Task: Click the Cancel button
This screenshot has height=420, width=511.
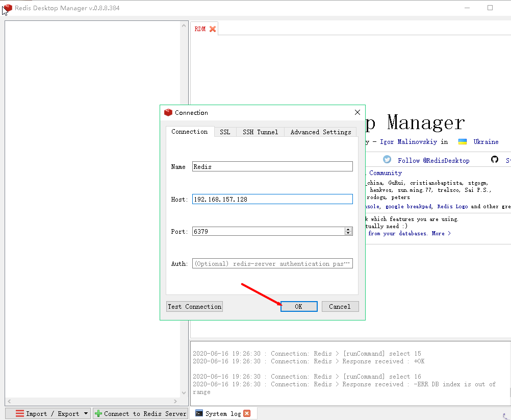Action: tap(340, 306)
